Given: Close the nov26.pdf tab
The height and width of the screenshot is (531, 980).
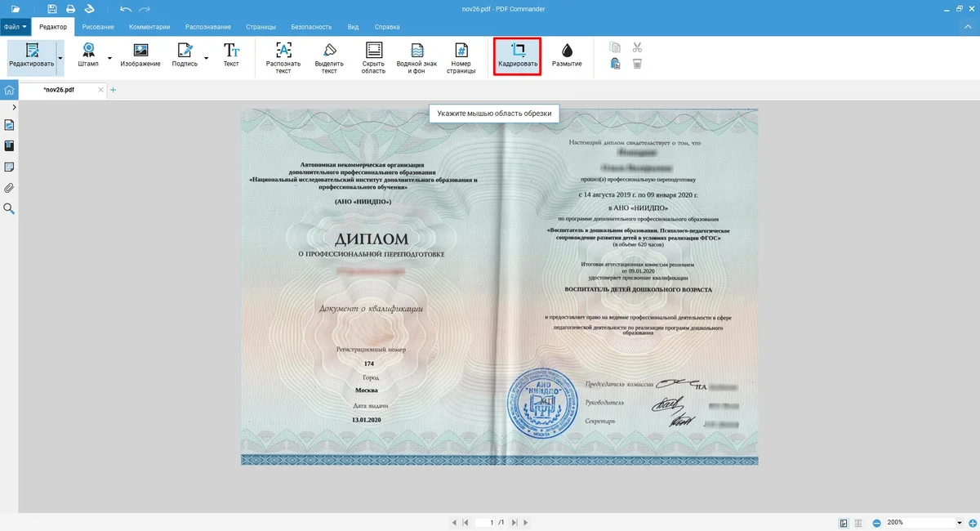Looking at the screenshot, I should click(100, 90).
